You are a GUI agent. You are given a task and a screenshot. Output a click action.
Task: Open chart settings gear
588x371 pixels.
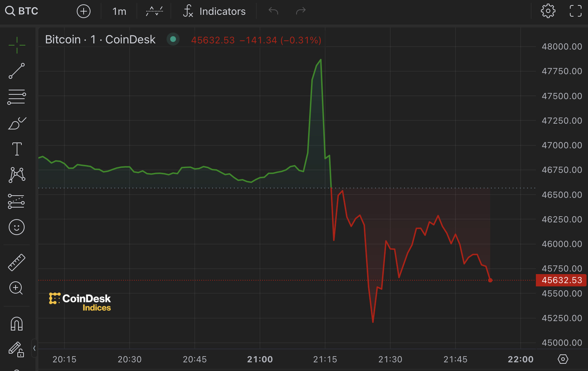(x=548, y=11)
